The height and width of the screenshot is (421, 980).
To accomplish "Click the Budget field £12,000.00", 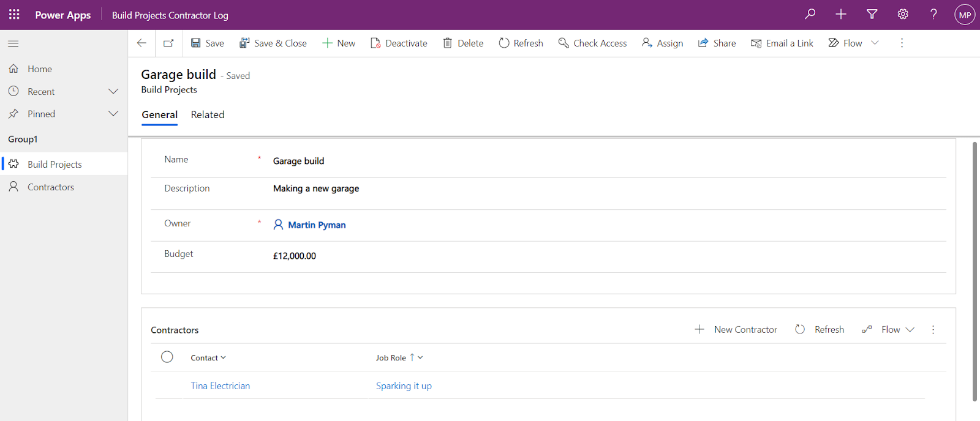I will coord(609,256).
